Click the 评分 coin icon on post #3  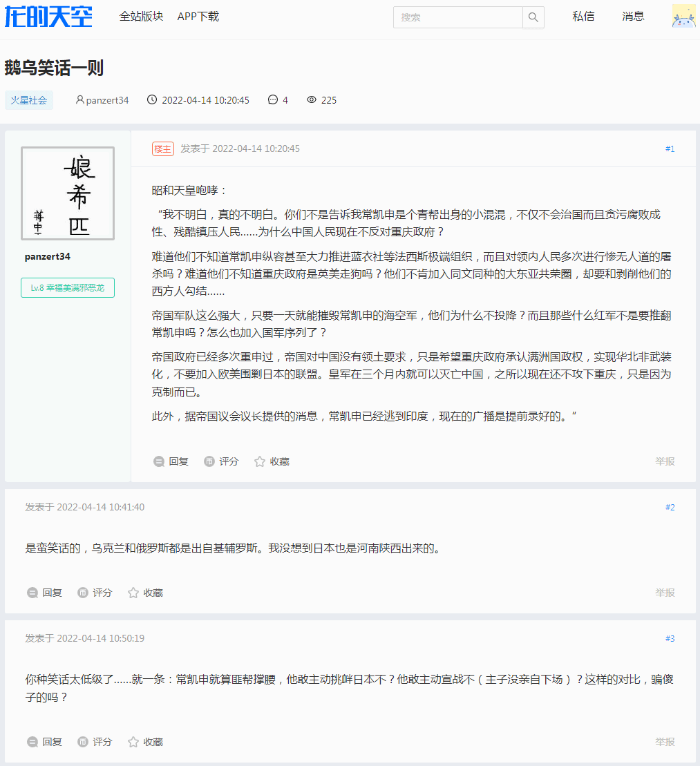pos(83,742)
